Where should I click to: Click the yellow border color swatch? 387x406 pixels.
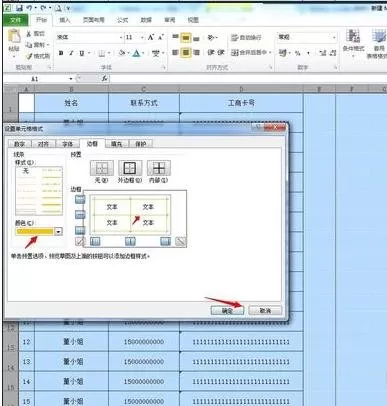coord(35,231)
